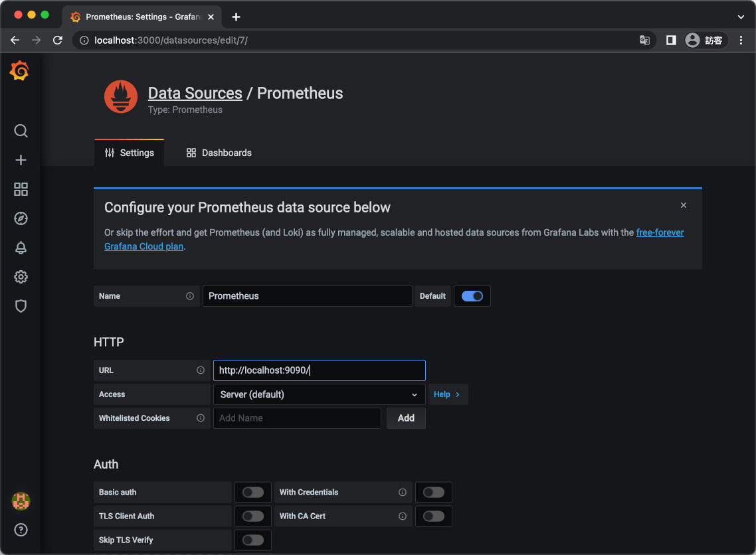The width and height of the screenshot is (756, 555).
Task: Open the free-forever Grafana Cloud plan link
Action: [x=660, y=233]
